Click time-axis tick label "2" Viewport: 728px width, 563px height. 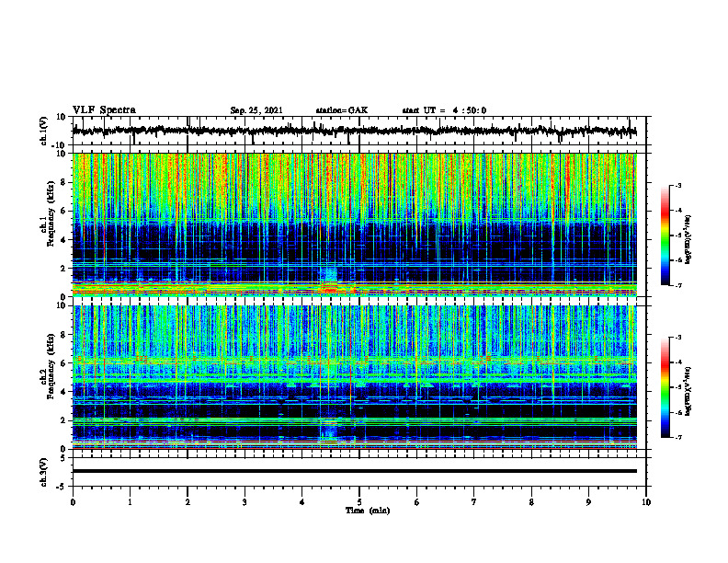click(x=188, y=502)
